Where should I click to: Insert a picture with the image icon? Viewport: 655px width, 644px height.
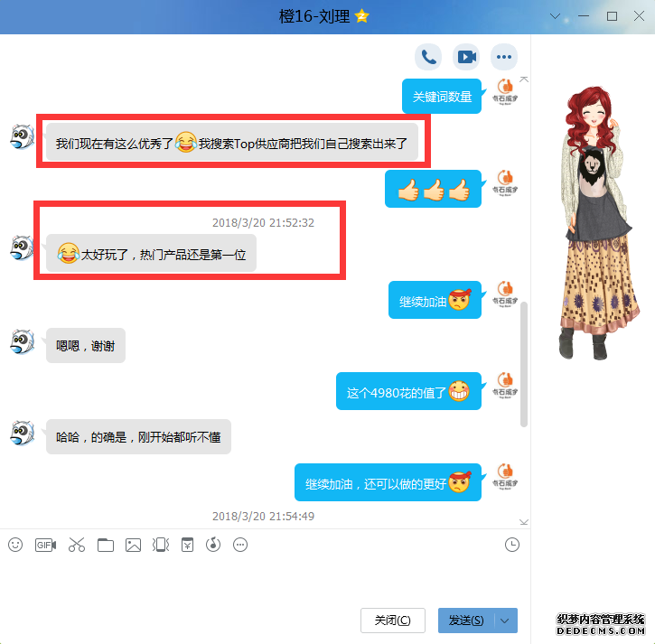(x=133, y=545)
